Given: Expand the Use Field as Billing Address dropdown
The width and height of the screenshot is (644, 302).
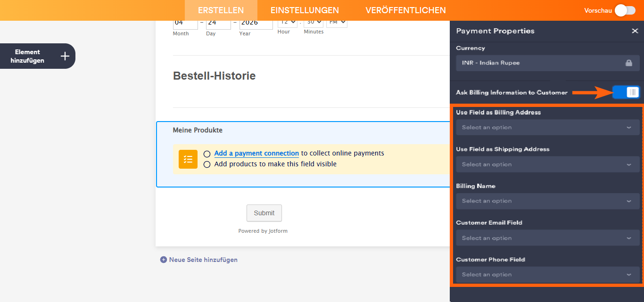Looking at the screenshot, I should coord(547,127).
